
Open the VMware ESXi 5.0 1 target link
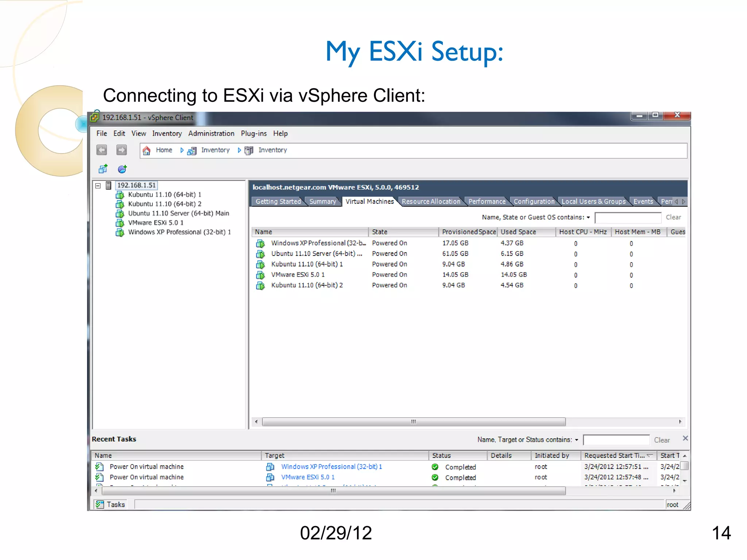tap(308, 477)
